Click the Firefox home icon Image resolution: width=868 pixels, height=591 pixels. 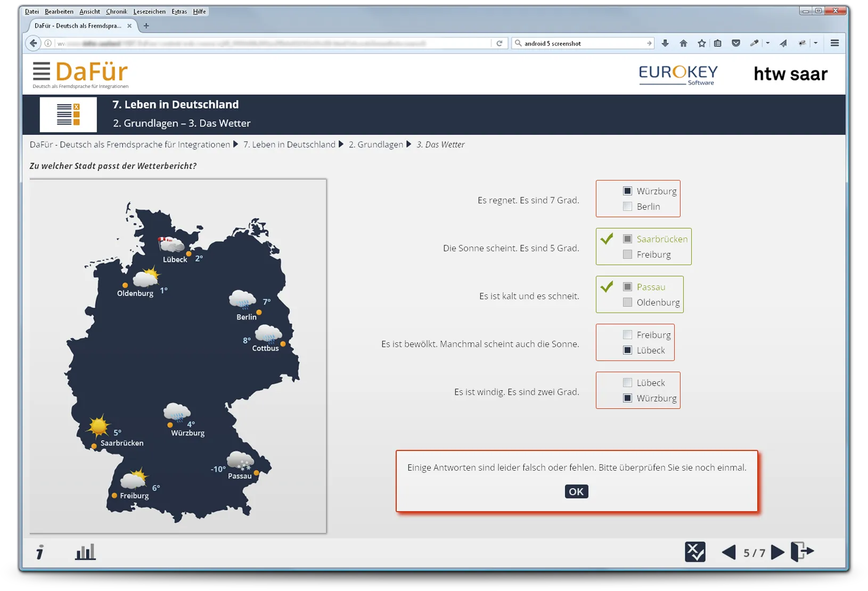(683, 44)
